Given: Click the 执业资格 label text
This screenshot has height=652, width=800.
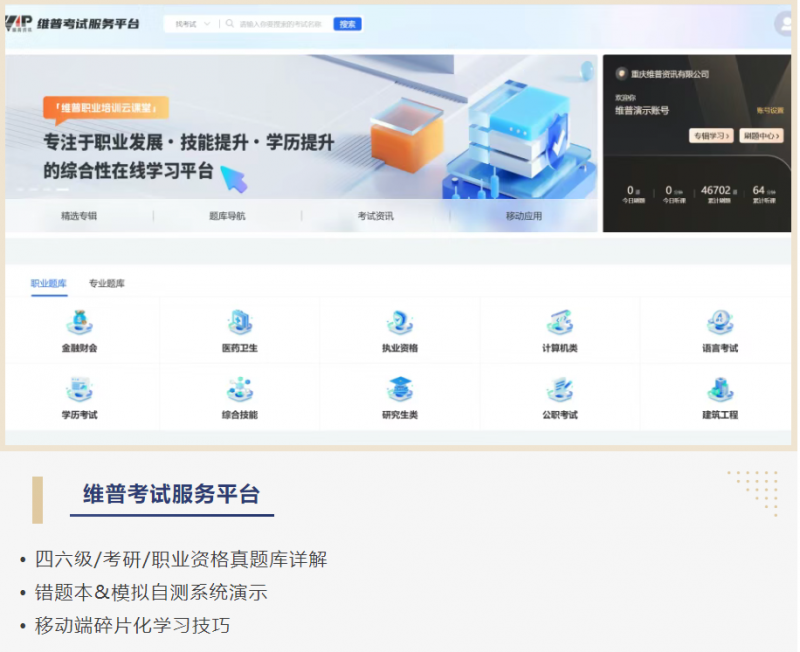Looking at the screenshot, I should 399,348.
